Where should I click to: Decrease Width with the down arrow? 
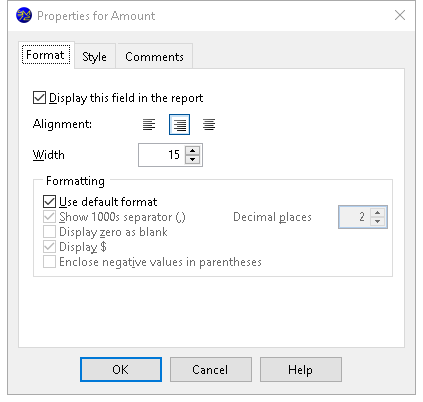pyautogui.click(x=192, y=159)
